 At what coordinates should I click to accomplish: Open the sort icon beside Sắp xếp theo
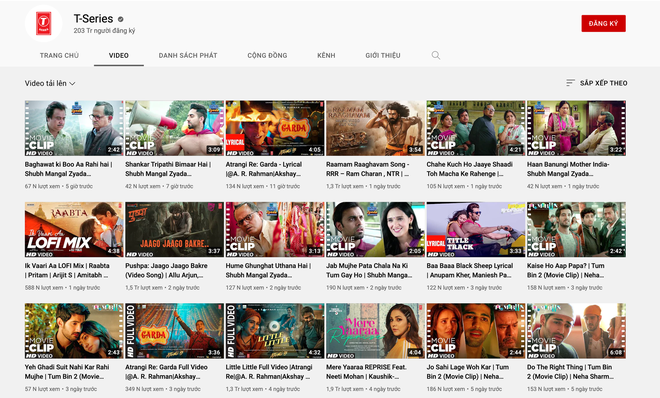pos(570,83)
